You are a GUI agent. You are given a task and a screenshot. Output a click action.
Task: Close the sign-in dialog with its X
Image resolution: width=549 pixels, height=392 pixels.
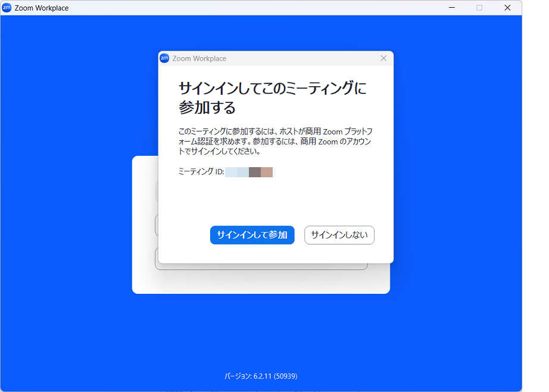pos(383,58)
